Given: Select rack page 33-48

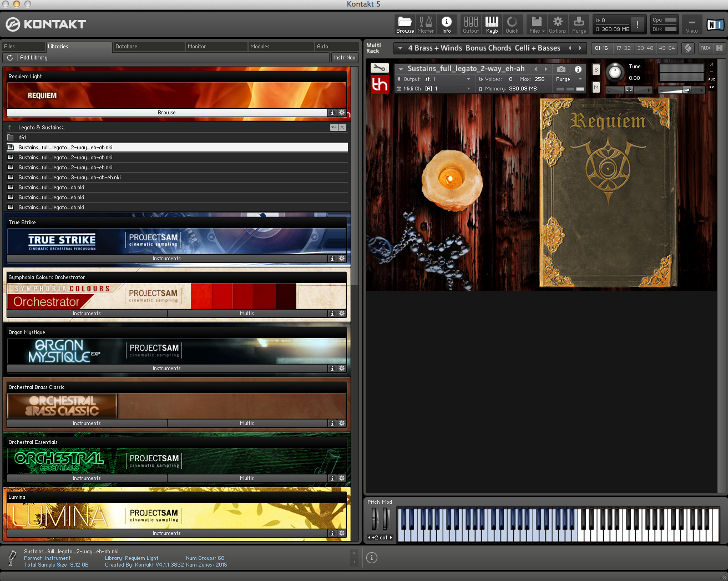Looking at the screenshot, I should (645, 48).
